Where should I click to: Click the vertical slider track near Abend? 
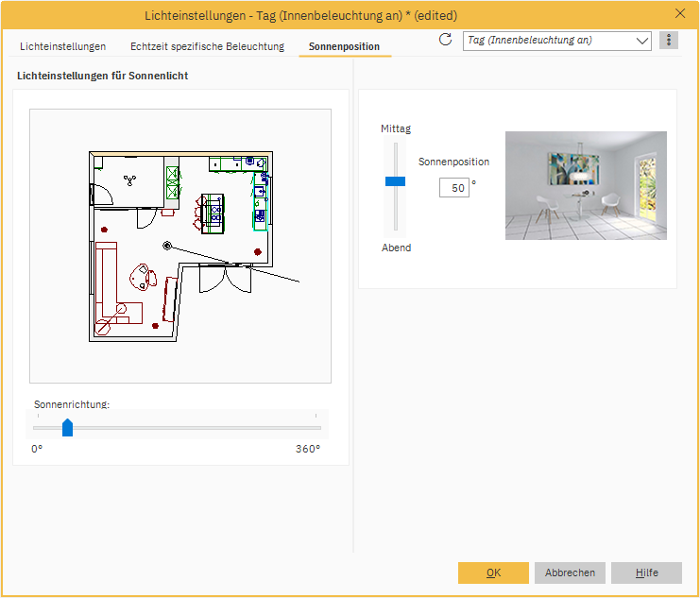tap(395, 220)
